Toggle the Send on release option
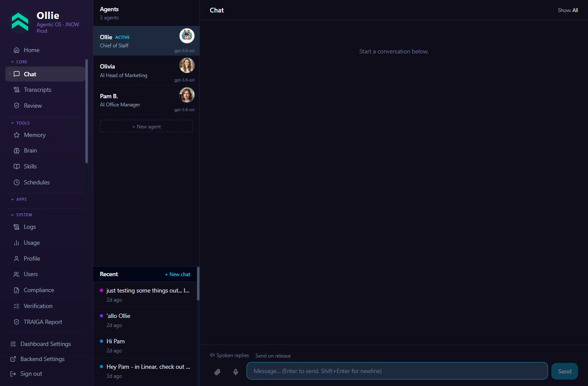The width and height of the screenshot is (588, 386). click(273, 356)
